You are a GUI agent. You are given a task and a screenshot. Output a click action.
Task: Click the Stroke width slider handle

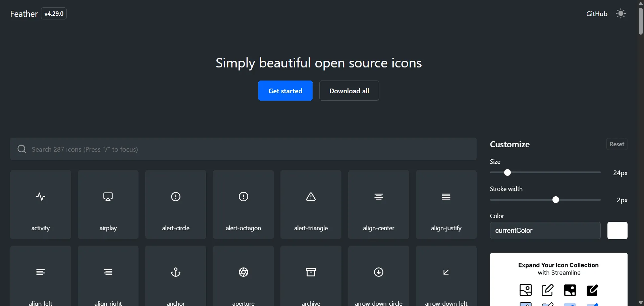(556, 200)
